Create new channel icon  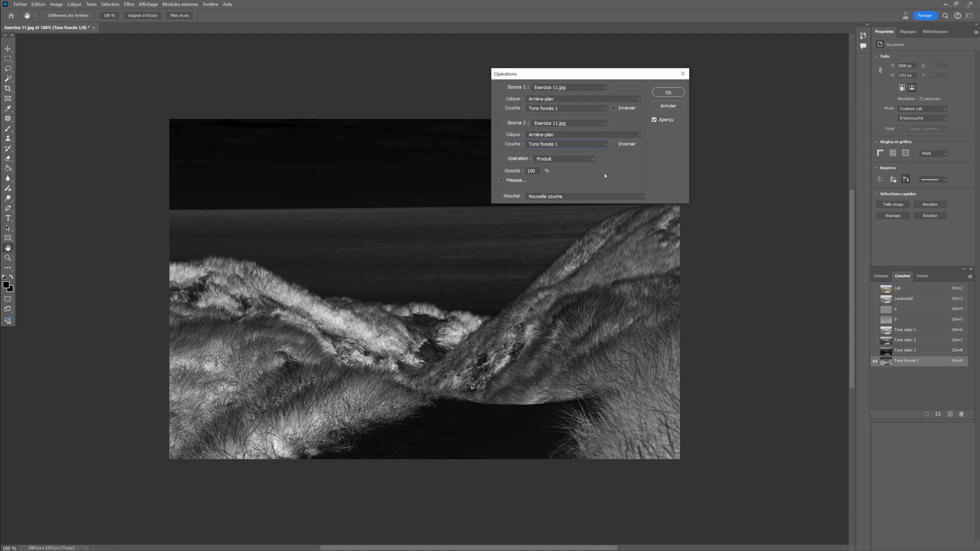click(x=950, y=414)
